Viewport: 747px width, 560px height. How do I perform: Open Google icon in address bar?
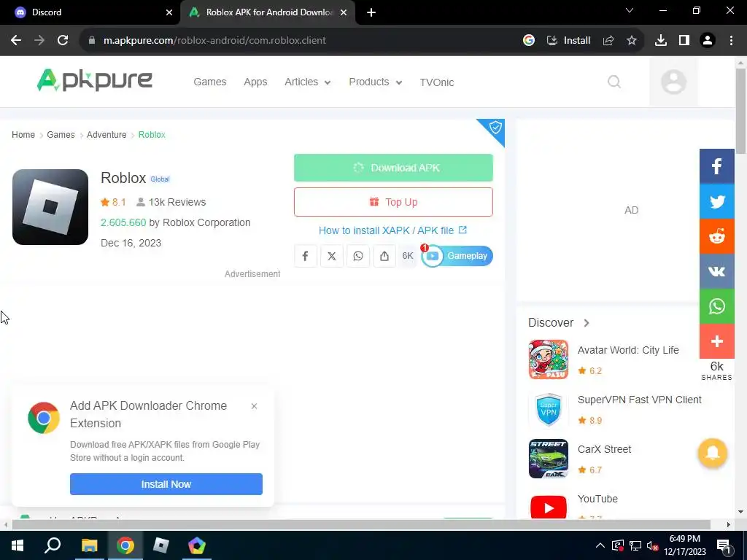pyautogui.click(x=528, y=41)
